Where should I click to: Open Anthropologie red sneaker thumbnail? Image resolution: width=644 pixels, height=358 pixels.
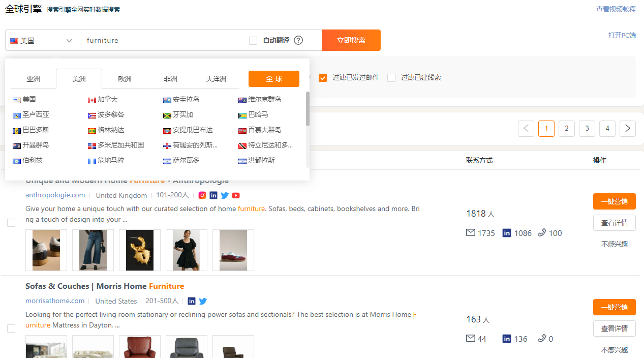pyautogui.click(x=233, y=250)
